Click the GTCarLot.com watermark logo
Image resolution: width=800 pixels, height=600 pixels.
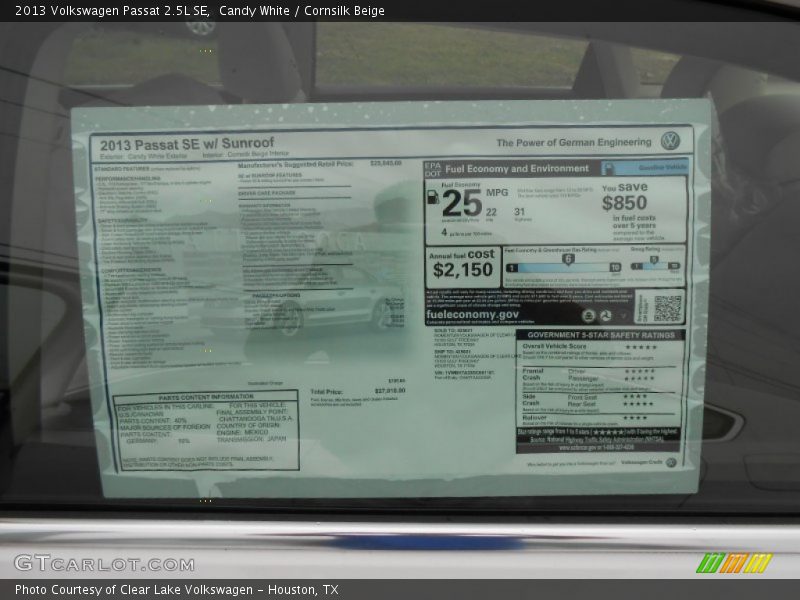pyautogui.click(x=104, y=563)
